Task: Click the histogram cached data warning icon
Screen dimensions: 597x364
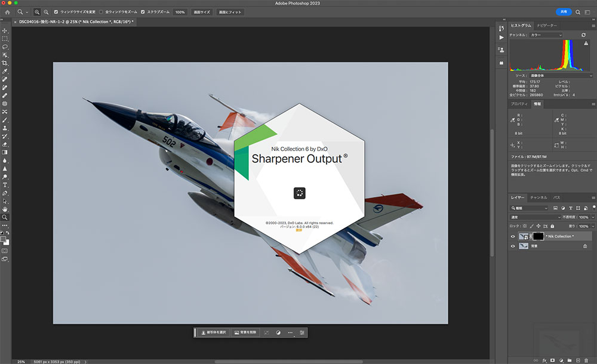Action: [x=586, y=44]
